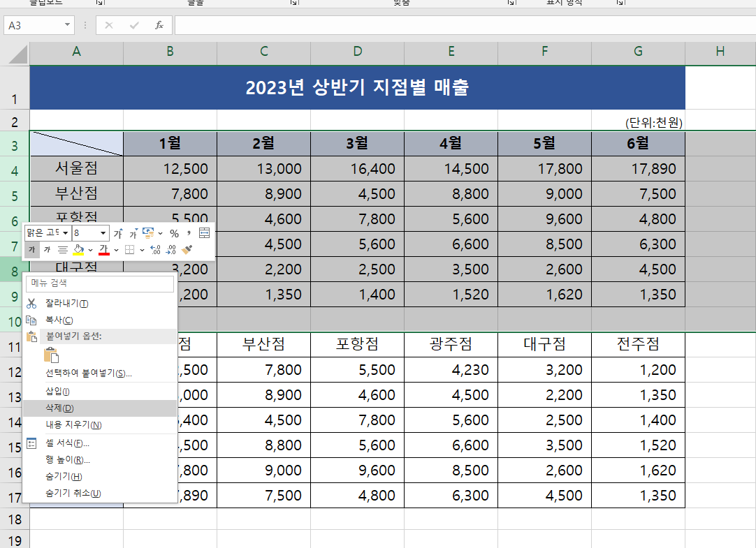Click the Insert Function fx icon
Screen dimensions: 756x548
[159, 25]
